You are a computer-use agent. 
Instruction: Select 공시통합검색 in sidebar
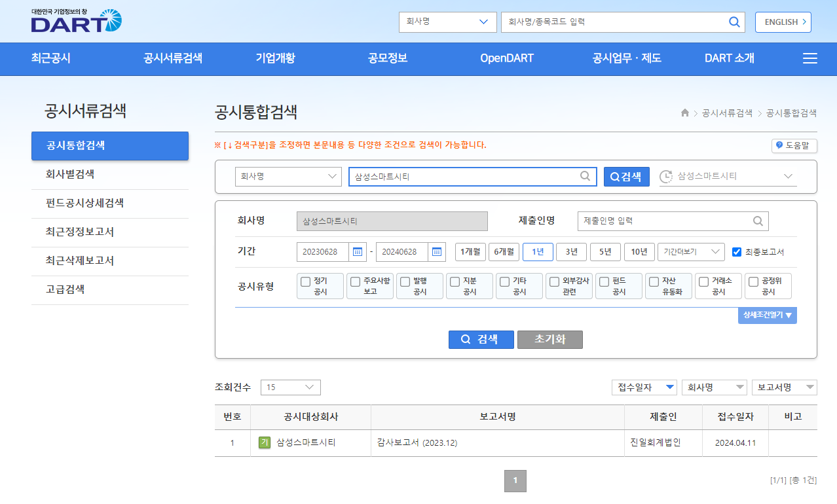coord(110,146)
